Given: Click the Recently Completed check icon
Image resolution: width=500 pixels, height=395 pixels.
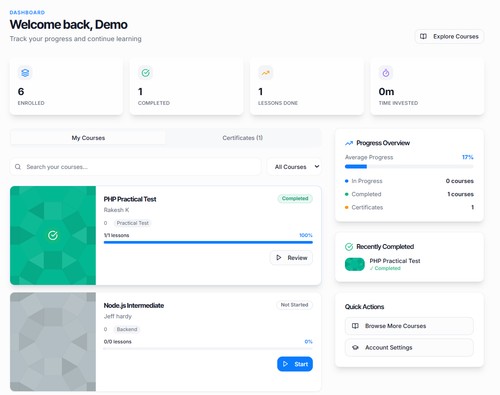Looking at the screenshot, I should pos(349,247).
